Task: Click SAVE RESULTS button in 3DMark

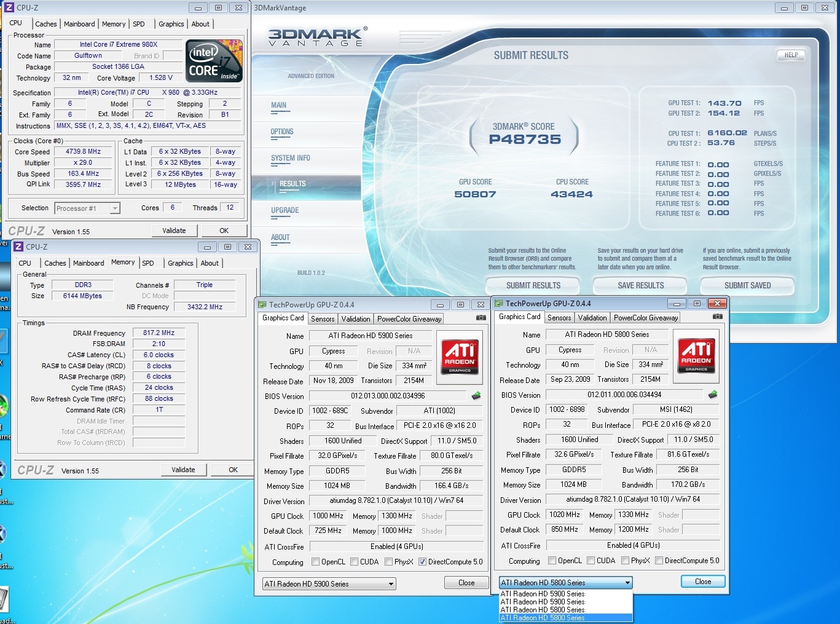Action: click(641, 285)
